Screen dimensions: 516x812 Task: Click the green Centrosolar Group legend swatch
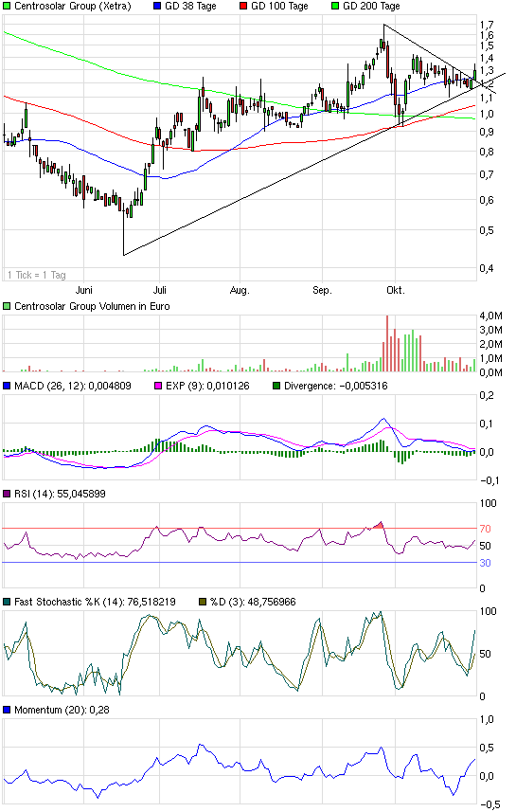(x=7, y=7)
